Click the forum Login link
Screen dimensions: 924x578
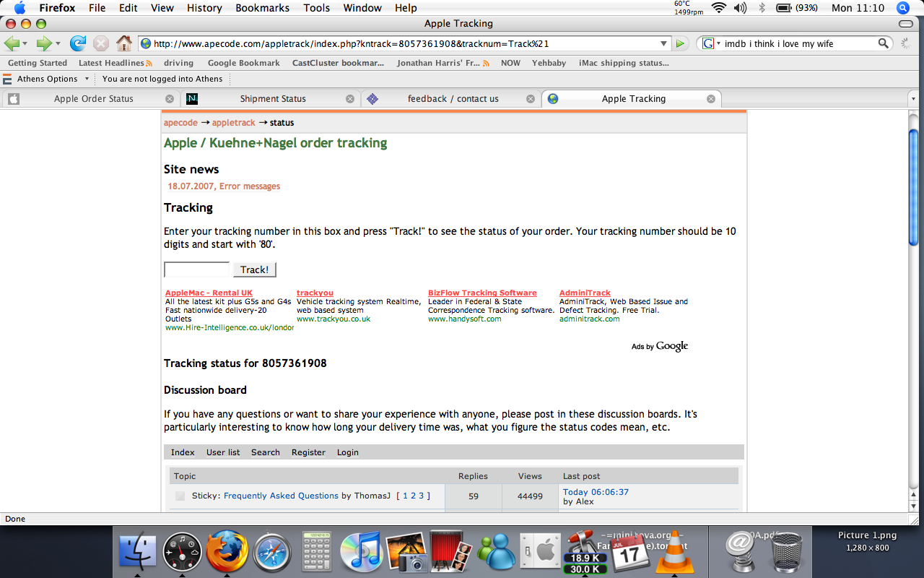(347, 452)
